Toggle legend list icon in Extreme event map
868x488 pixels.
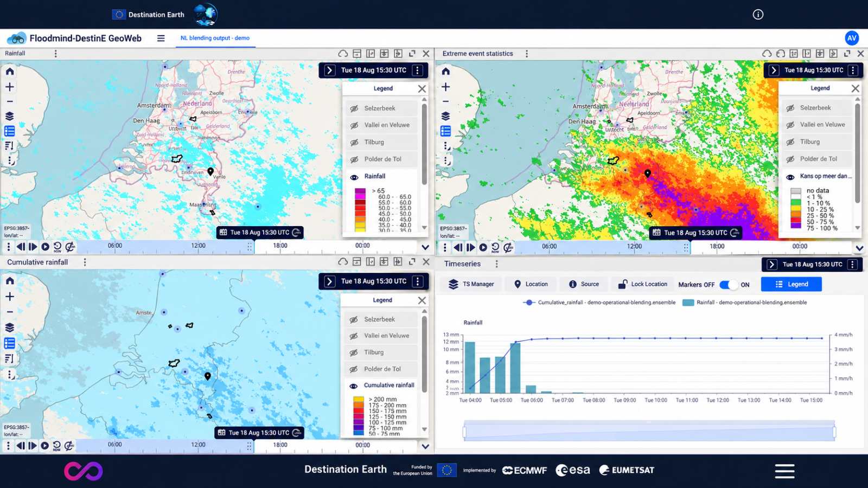tap(446, 131)
